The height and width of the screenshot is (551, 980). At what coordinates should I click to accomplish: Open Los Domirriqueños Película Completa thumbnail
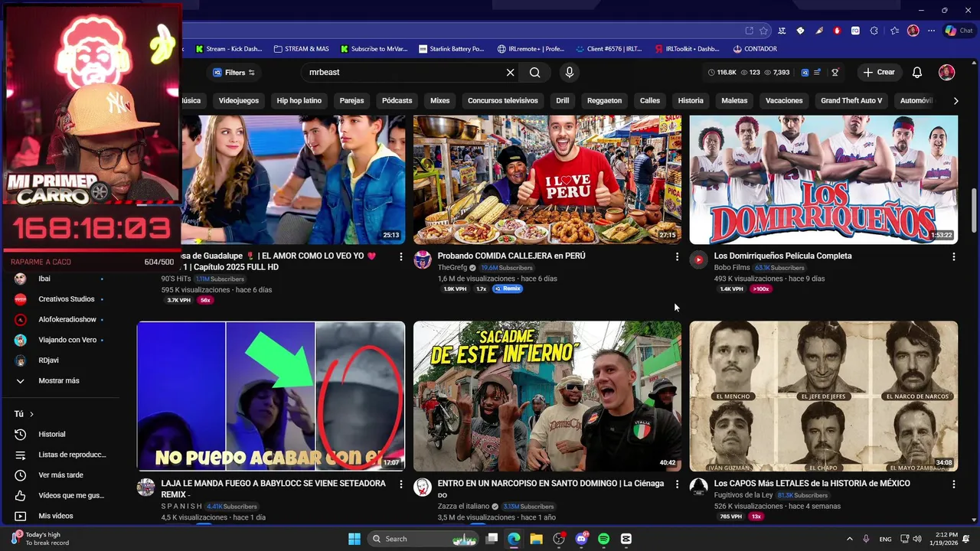click(823, 180)
